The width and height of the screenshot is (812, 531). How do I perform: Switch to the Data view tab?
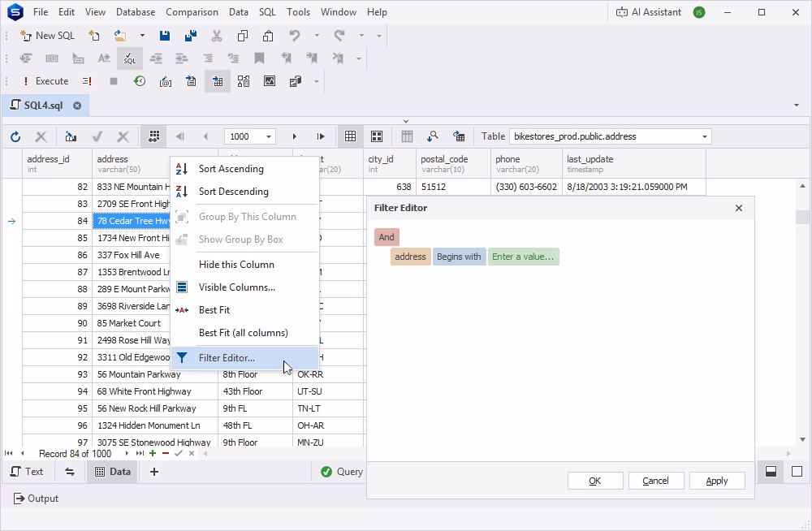[x=112, y=472]
